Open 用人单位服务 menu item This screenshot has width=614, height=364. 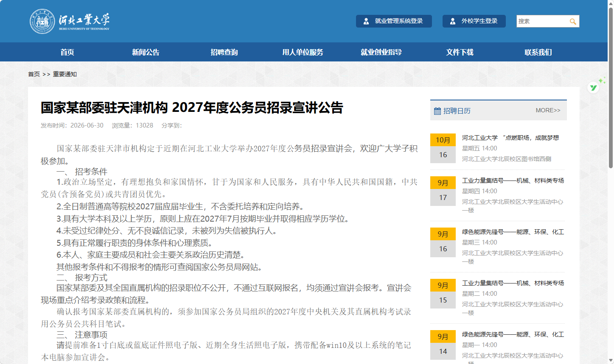pyautogui.click(x=303, y=52)
